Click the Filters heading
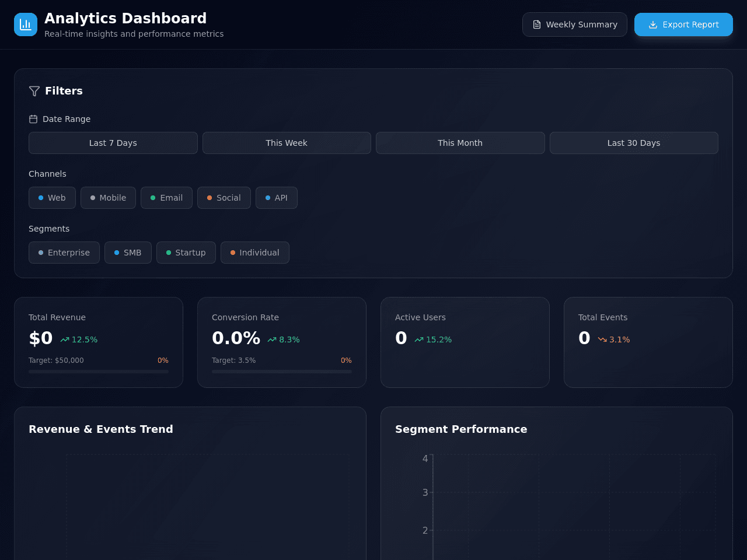 (64, 91)
